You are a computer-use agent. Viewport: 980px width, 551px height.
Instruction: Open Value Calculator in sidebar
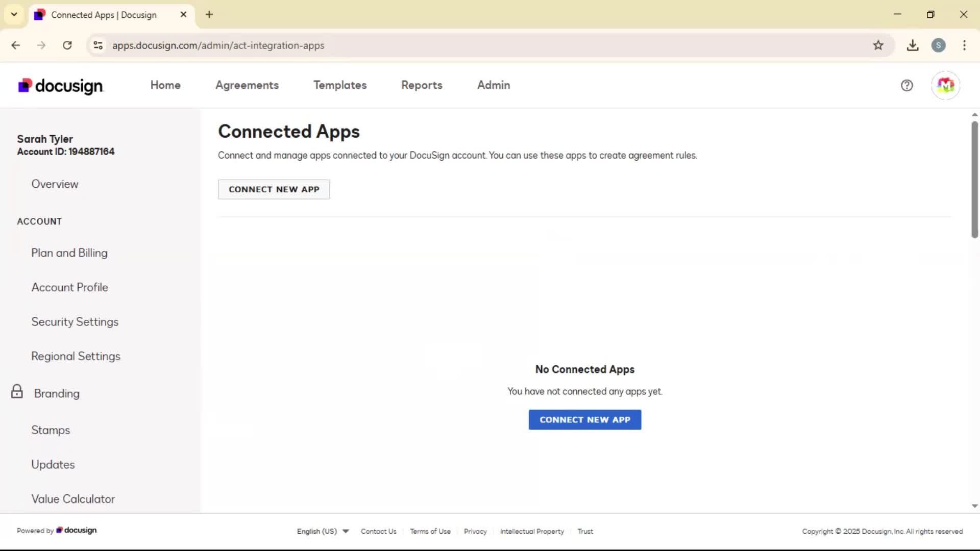point(73,499)
